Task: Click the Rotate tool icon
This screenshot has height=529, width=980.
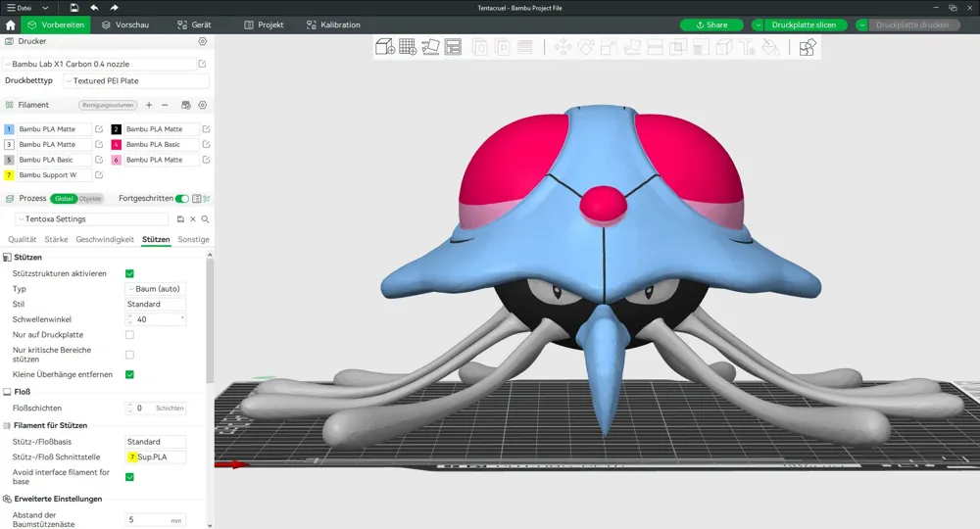Action: pyautogui.click(x=586, y=47)
